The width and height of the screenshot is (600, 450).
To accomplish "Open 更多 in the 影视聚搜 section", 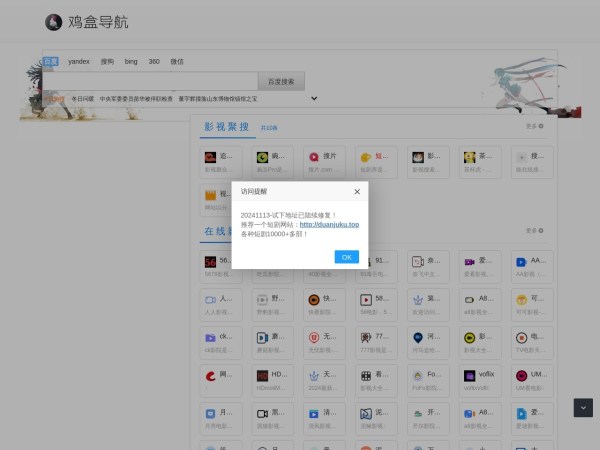I will (x=535, y=127).
